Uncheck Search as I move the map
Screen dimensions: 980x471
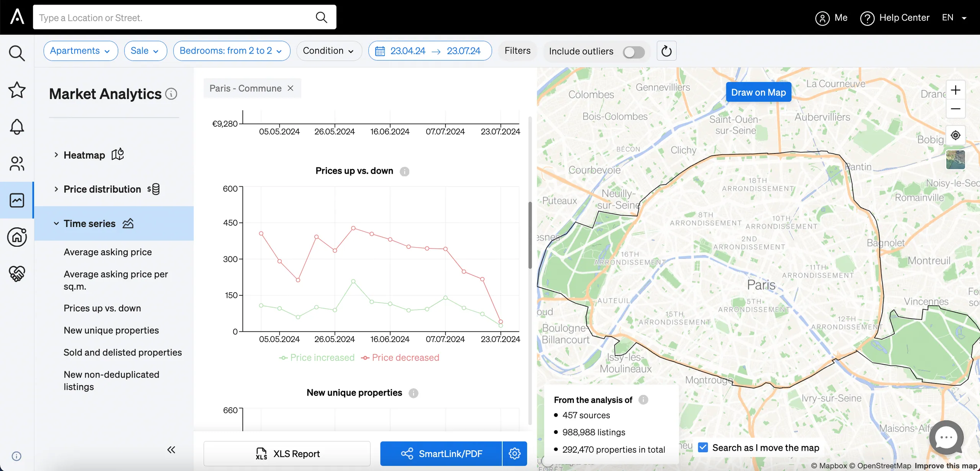(x=703, y=447)
